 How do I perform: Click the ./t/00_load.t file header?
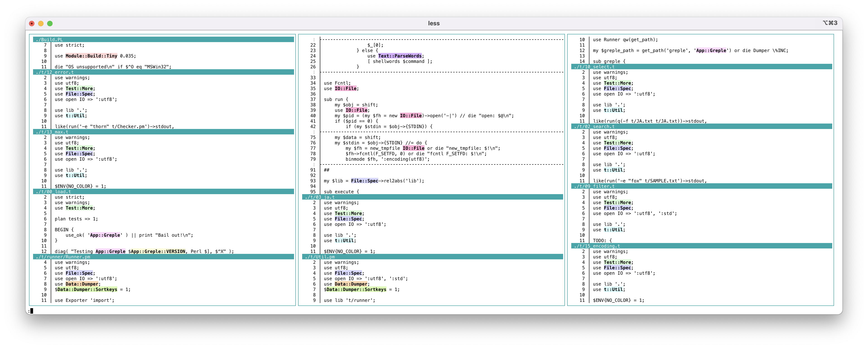click(x=54, y=192)
